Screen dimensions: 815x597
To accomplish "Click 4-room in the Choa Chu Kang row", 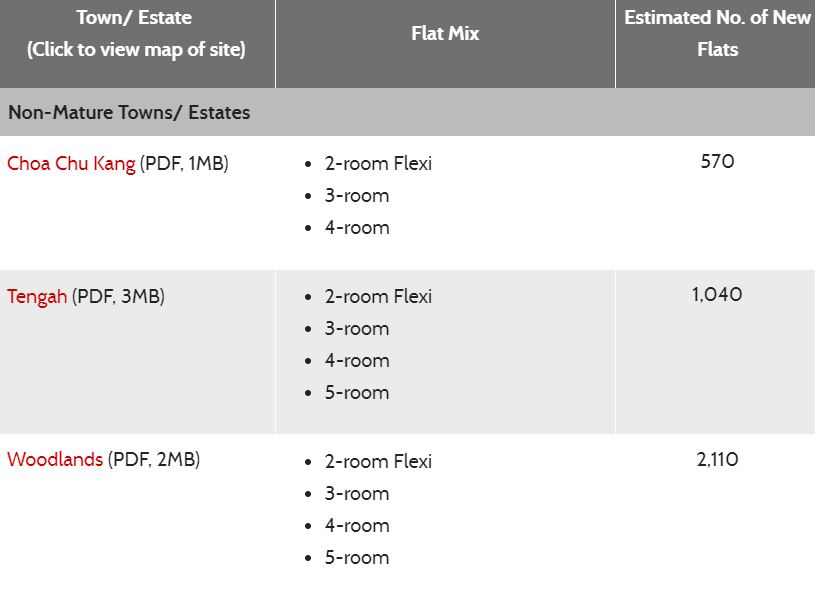I will pos(357,228).
